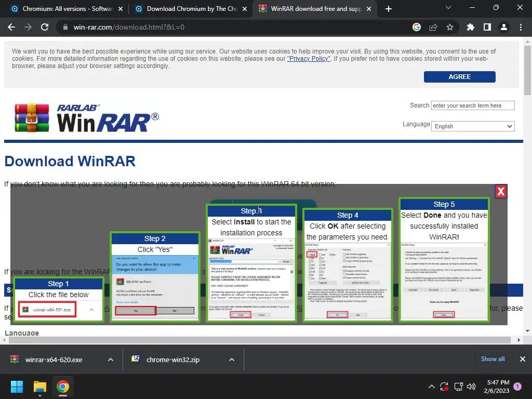Click the vertical page scrollbar
Screen dimensions: 532x399
click(x=527, y=70)
